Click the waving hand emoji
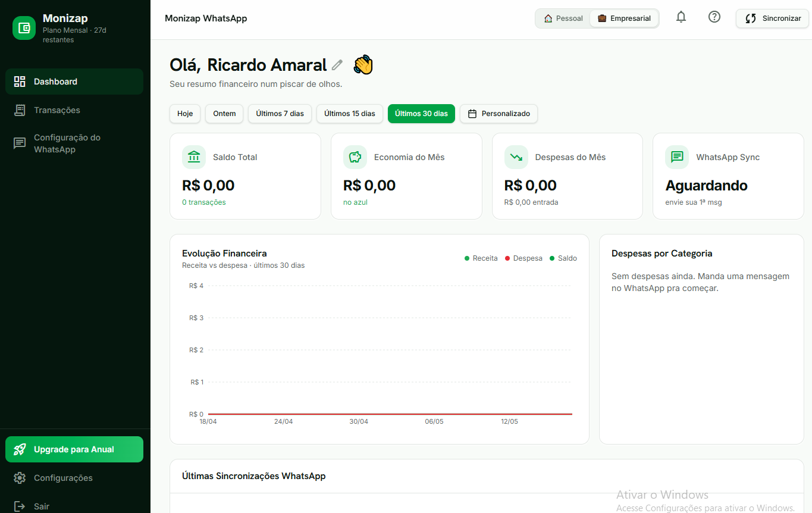Image resolution: width=812 pixels, height=513 pixels. click(x=363, y=64)
